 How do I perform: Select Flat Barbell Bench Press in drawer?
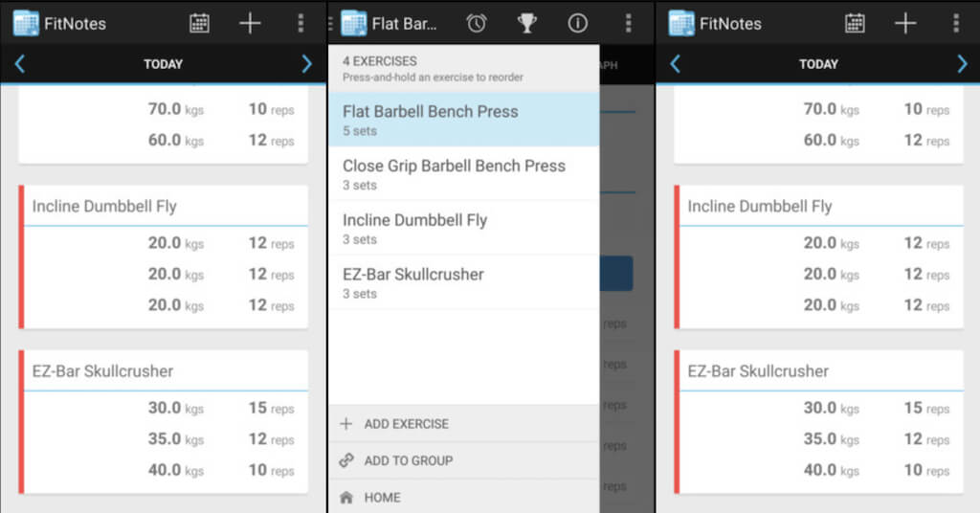[x=463, y=120]
